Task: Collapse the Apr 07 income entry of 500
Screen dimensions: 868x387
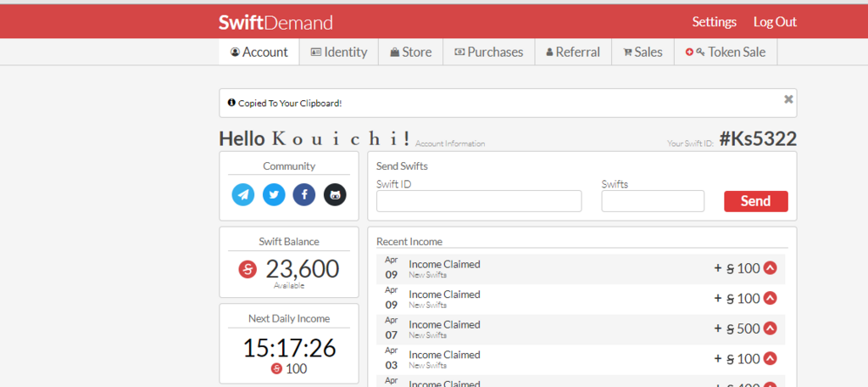Action: click(770, 328)
